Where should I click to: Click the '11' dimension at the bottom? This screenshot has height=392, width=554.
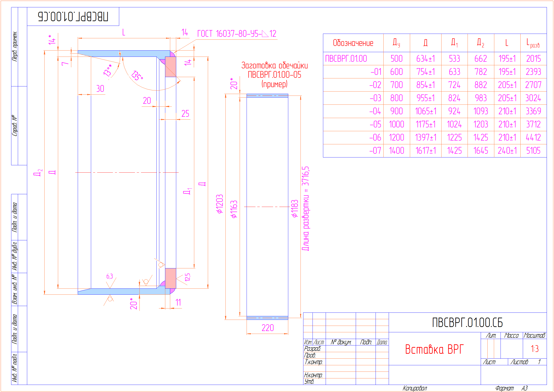click(178, 303)
